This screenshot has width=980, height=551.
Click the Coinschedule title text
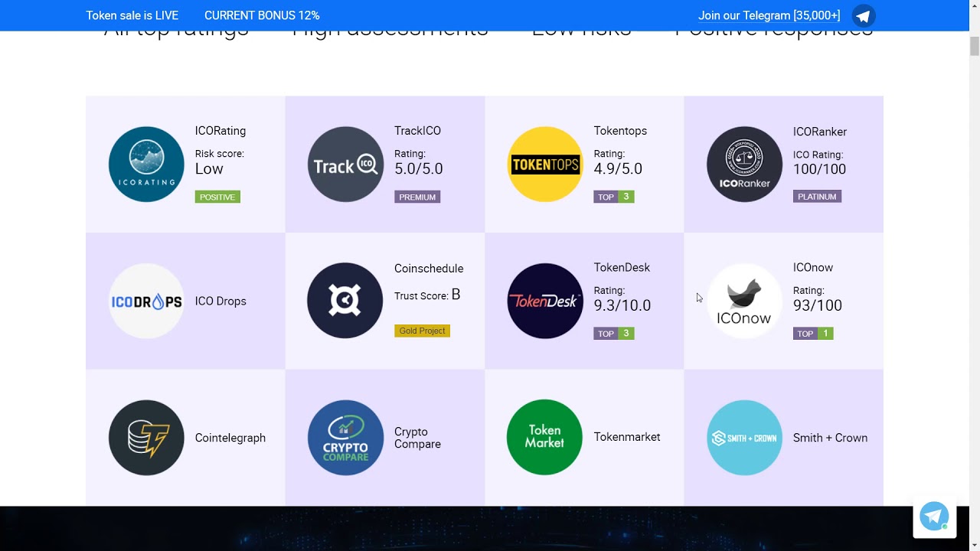click(429, 269)
